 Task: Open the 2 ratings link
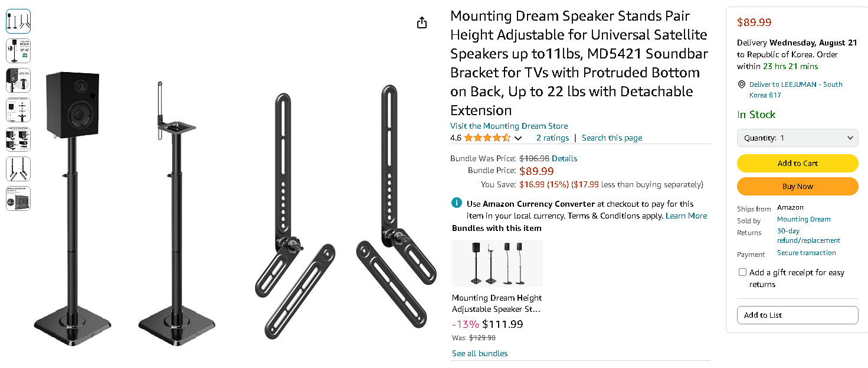click(x=552, y=138)
